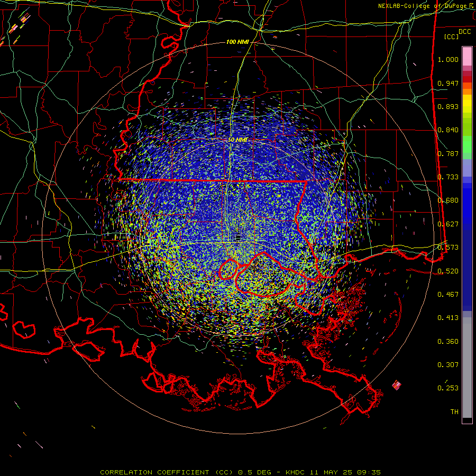Select the 0.627 legend value
476x476 pixels.
click(x=448, y=224)
